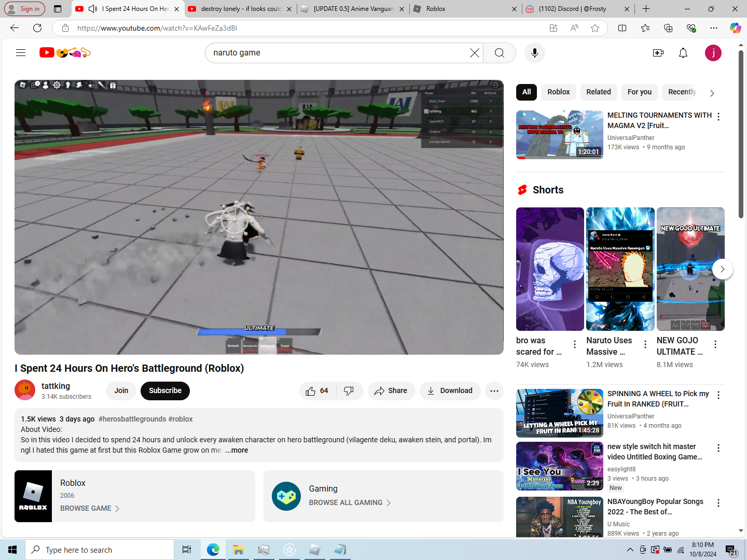Toggle Edge split screen icon
The height and width of the screenshot is (560, 747).
pyautogui.click(x=622, y=28)
